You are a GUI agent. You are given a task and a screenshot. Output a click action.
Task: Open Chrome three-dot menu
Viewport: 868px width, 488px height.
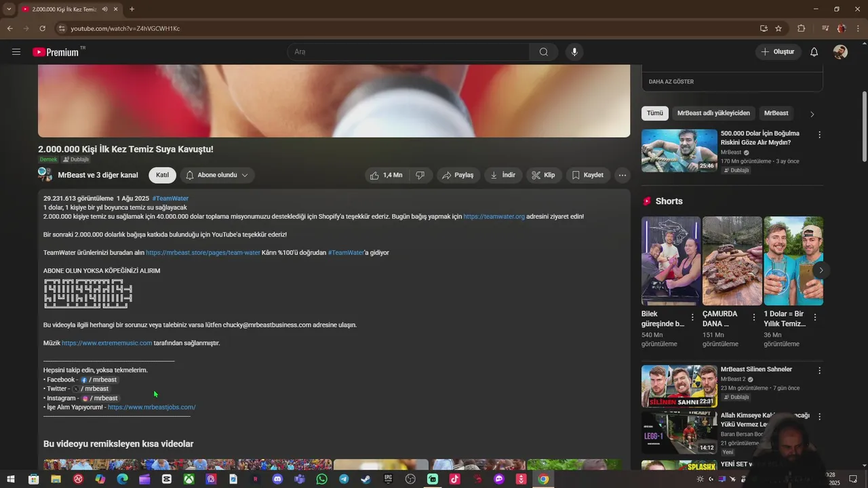pos(859,28)
